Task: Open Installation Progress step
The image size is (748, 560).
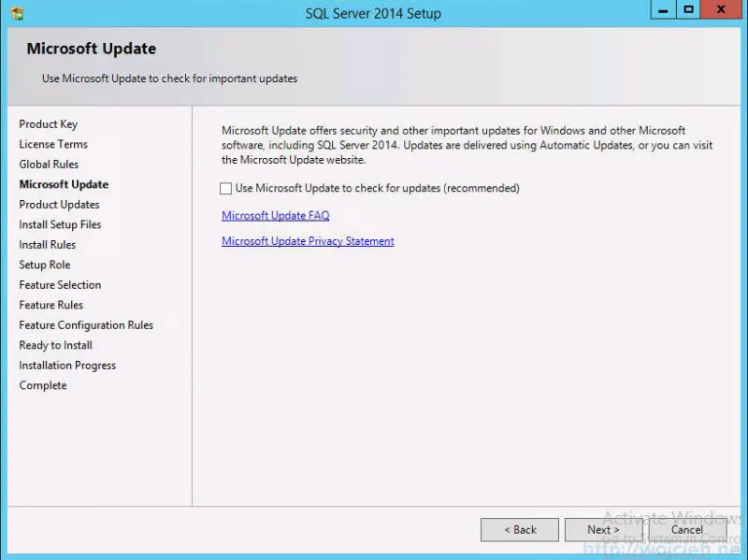Action: pos(67,365)
